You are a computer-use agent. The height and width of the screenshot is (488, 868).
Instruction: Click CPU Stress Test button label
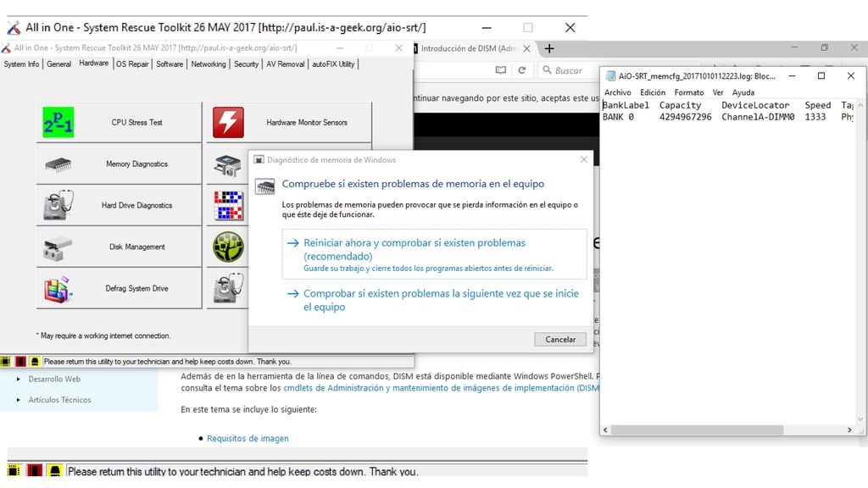136,122
